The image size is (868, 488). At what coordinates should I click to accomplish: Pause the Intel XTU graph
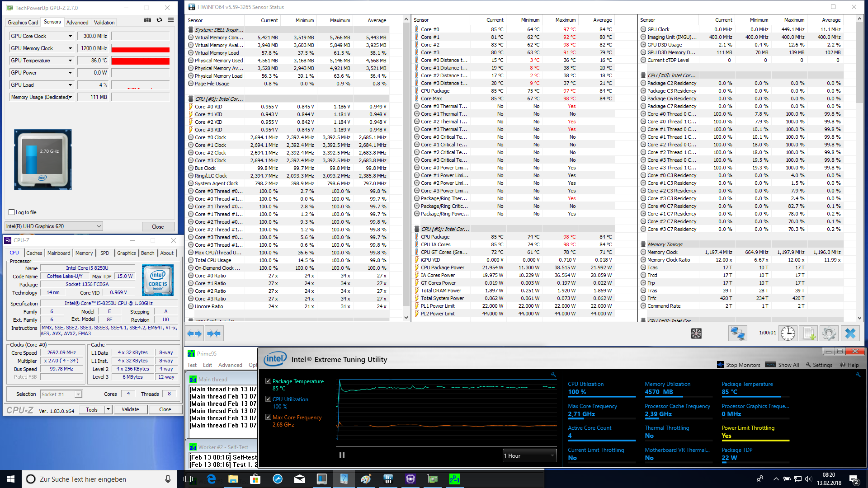(342, 455)
